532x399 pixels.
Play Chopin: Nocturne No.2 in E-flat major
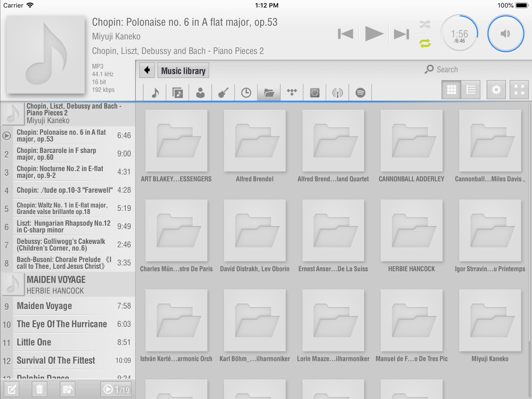coord(68,172)
